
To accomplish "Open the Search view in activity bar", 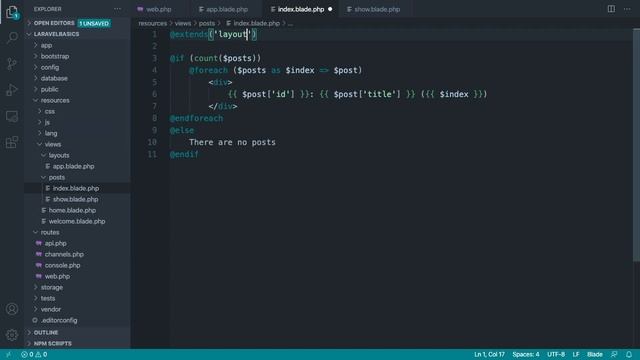I will pyautogui.click(x=12, y=38).
